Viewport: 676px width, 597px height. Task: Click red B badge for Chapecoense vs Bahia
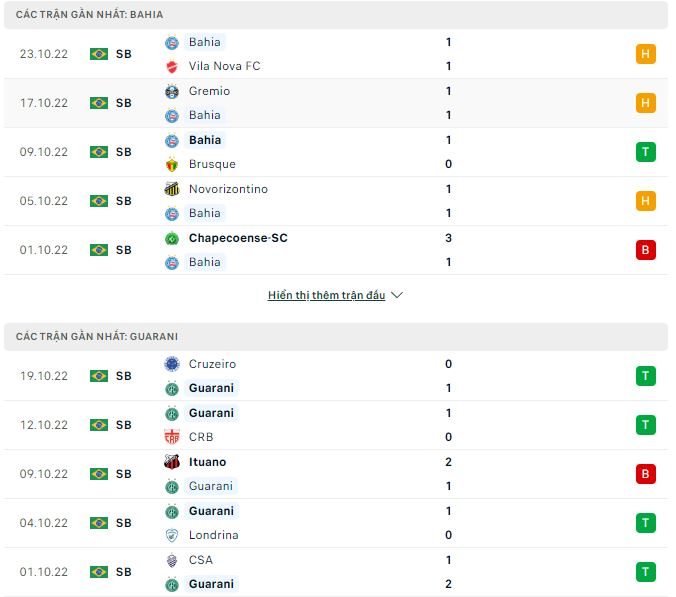(x=645, y=250)
